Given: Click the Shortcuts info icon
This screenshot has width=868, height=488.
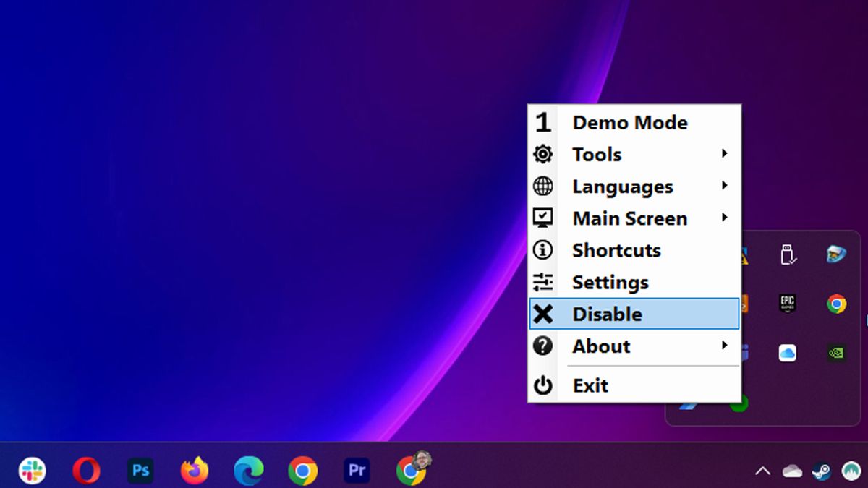Looking at the screenshot, I should 542,249.
